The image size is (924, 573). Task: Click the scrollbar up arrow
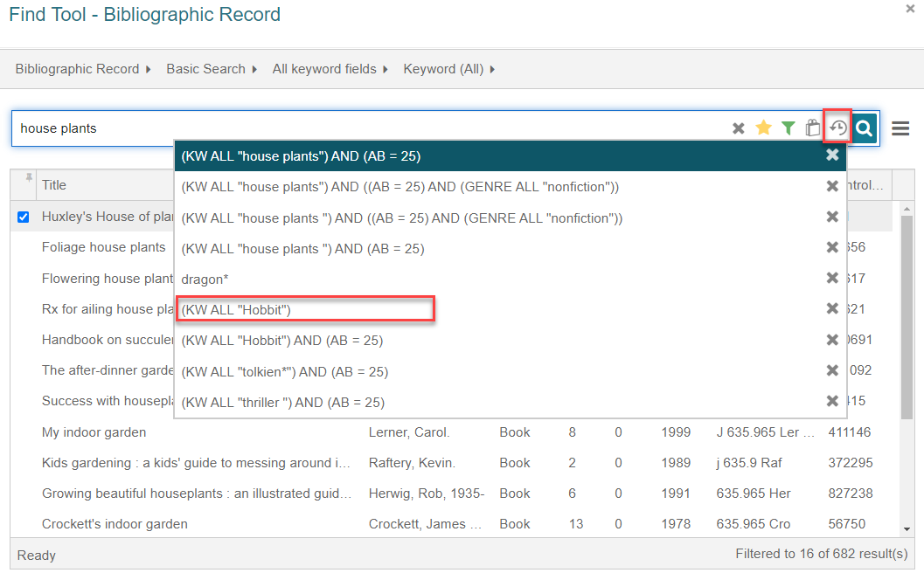click(x=907, y=209)
